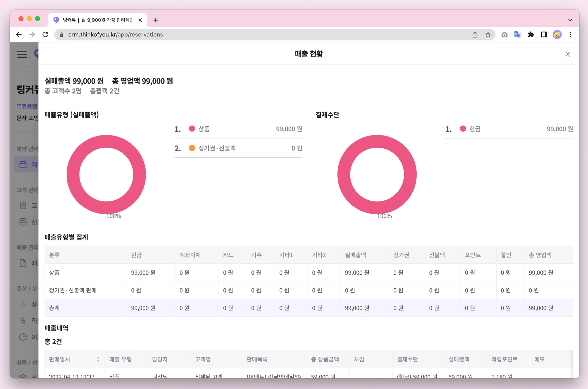Click the 정기권·선불액 orange legend dot
Viewport: 588px width, 389px height.
coord(192,148)
